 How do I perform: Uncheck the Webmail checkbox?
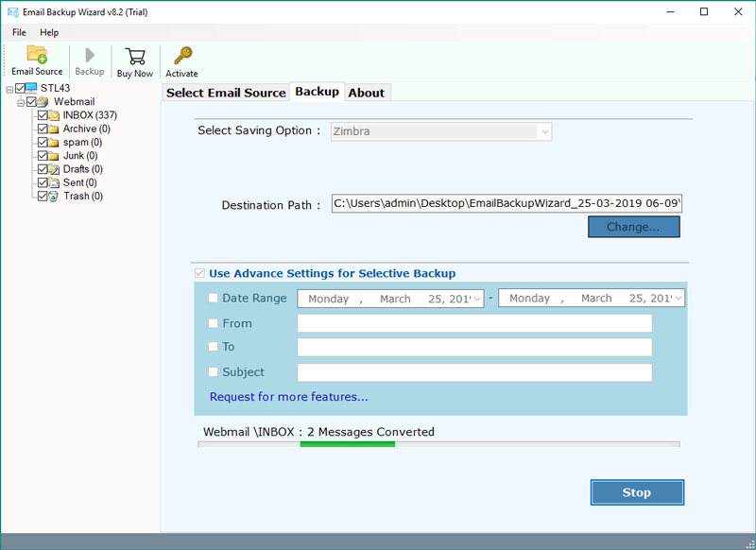[x=31, y=102]
